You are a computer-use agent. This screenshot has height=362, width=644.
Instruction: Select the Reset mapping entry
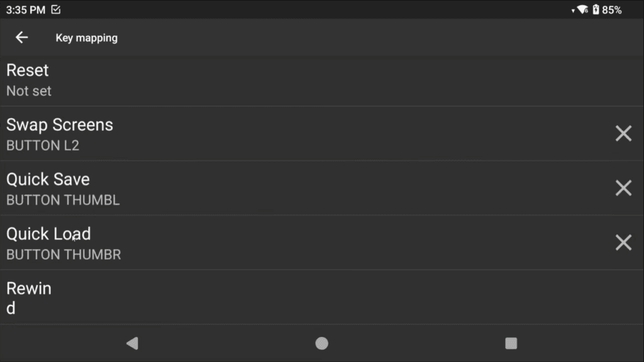252,80
